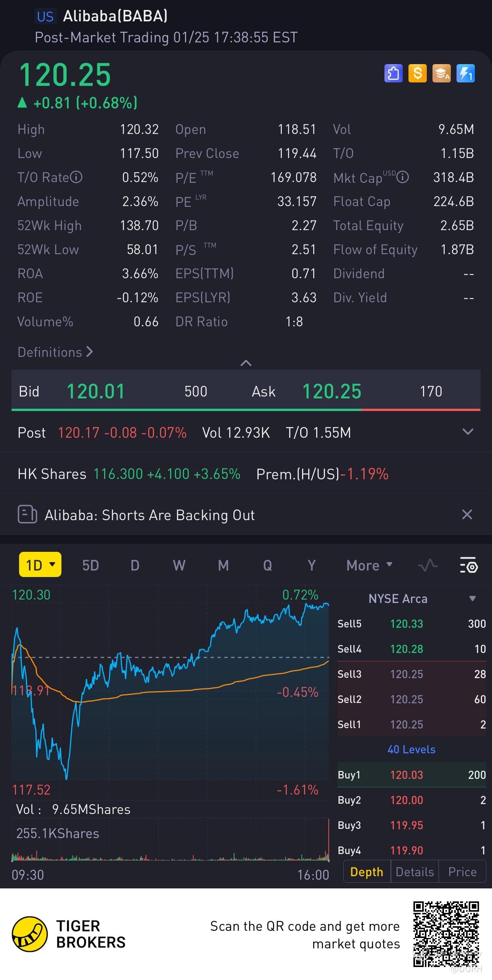Open the 1D timeframe dropdown

[40, 565]
